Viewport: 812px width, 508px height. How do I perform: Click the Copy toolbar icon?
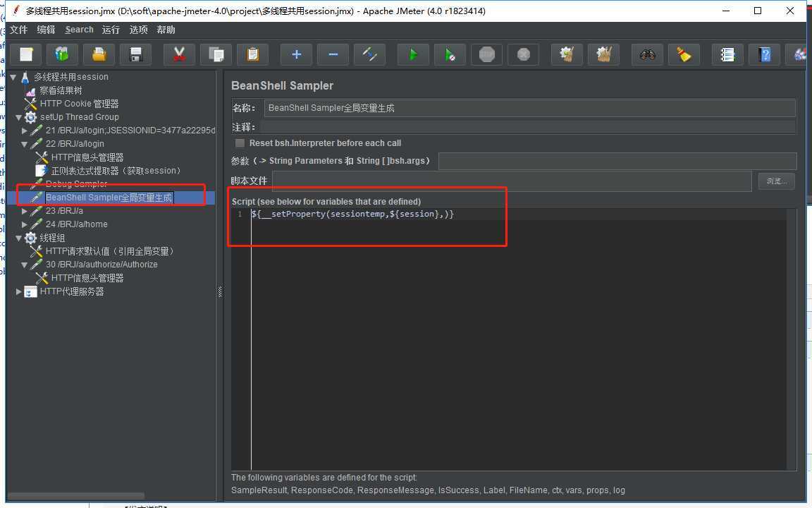(216, 54)
